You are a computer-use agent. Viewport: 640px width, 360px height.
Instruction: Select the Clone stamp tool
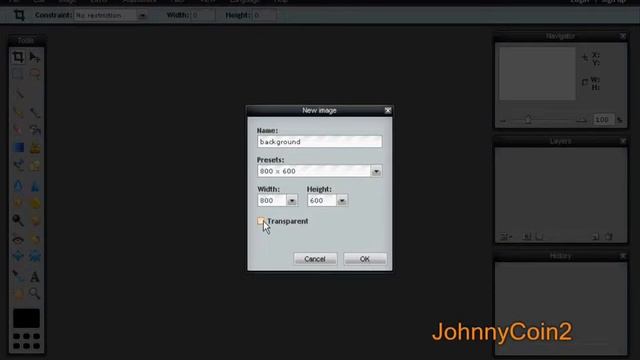[x=35, y=147]
